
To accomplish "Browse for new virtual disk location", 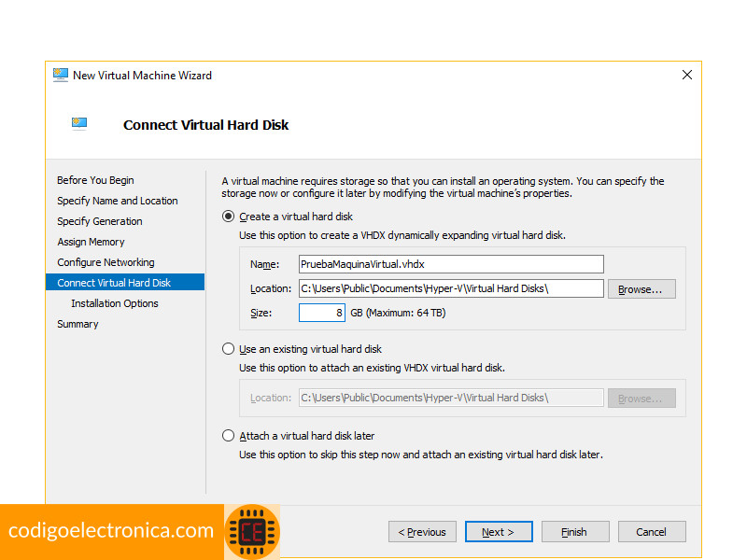I will [x=641, y=289].
